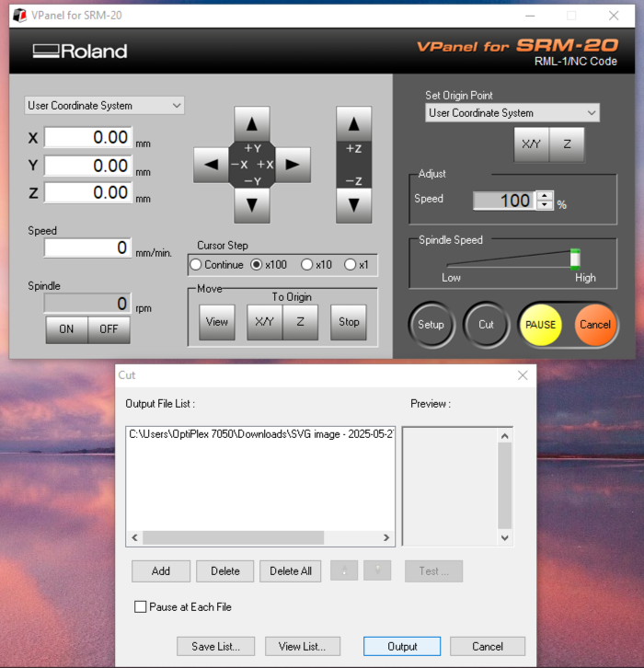Image resolution: width=644 pixels, height=668 pixels.
Task: Click the Y coordinate value field
Action: tap(88, 166)
